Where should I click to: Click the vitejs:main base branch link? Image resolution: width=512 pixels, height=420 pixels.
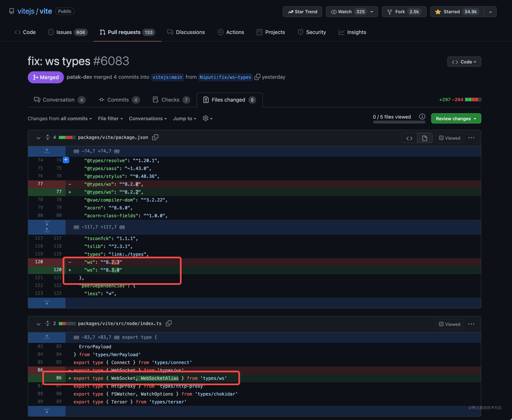167,77
